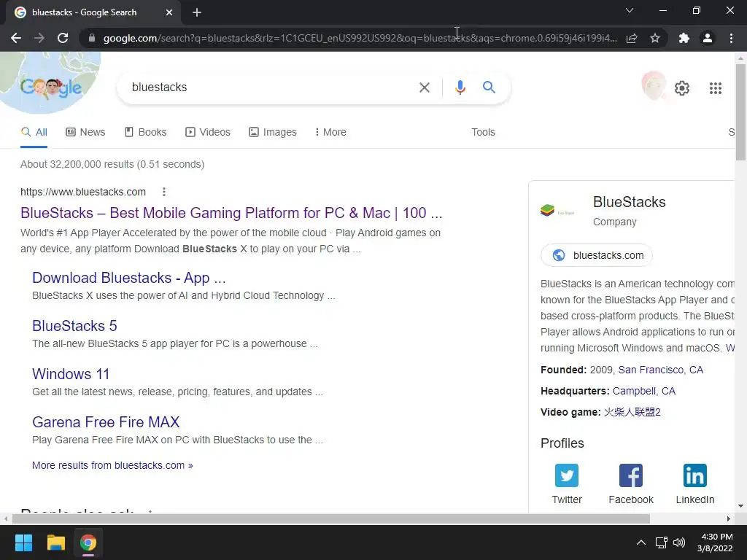This screenshot has width=747, height=560.
Task: Click the About 32,200,000 results text
Action: click(x=112, y=164)
